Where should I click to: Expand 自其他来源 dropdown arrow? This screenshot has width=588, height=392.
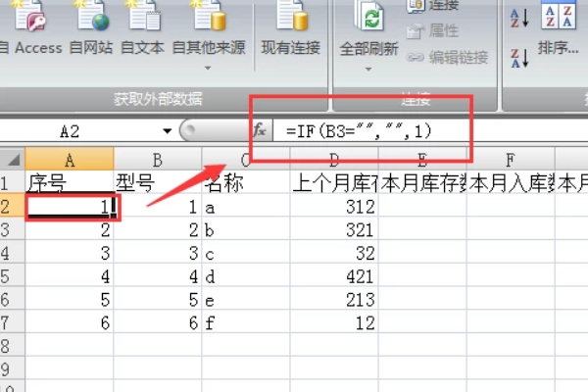coord(208,69)
